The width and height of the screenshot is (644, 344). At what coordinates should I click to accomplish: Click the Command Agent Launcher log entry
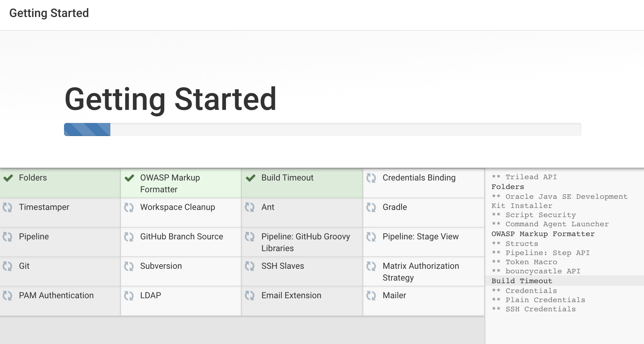[x=550, y=224]
